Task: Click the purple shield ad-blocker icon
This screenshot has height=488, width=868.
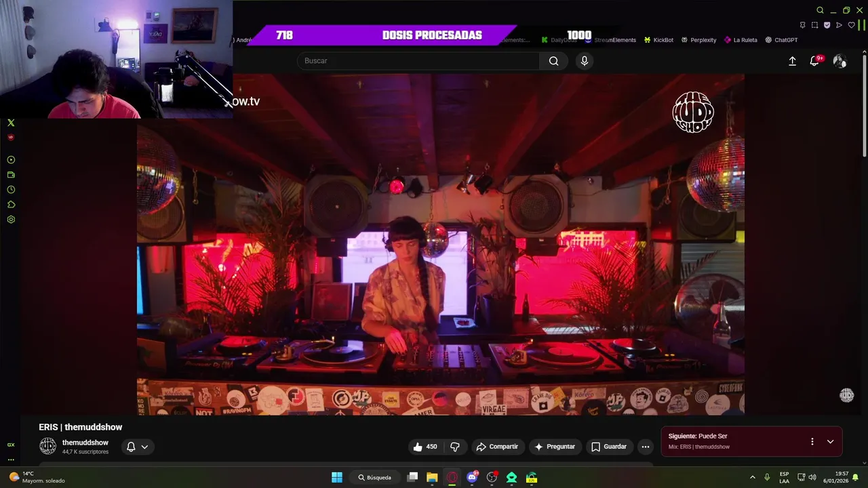Action: [827, 25]
